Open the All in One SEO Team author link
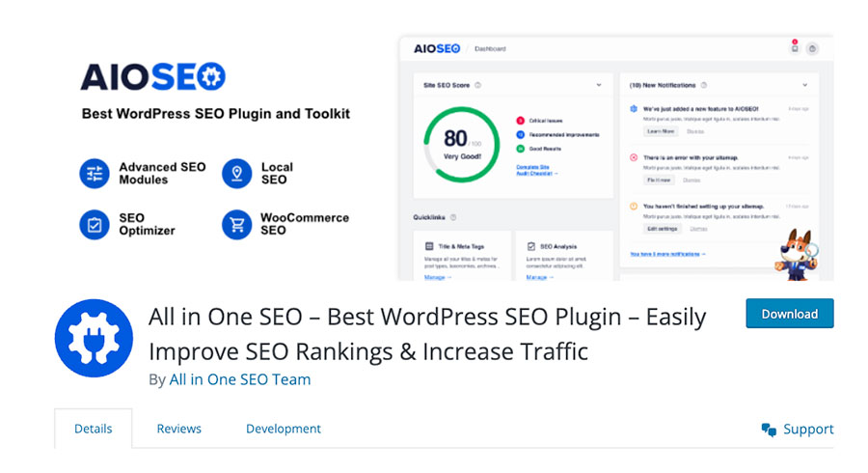 point(240,379)
